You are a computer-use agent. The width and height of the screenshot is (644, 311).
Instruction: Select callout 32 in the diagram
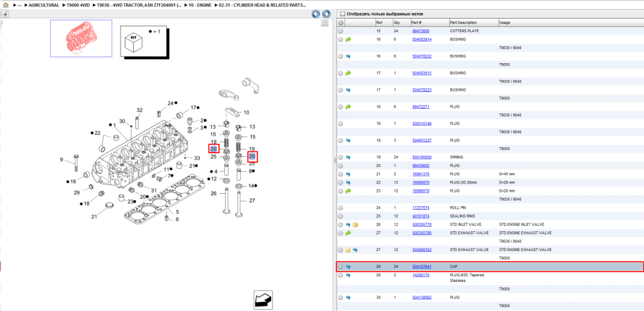pyautogui.click(x=140, y=110)
